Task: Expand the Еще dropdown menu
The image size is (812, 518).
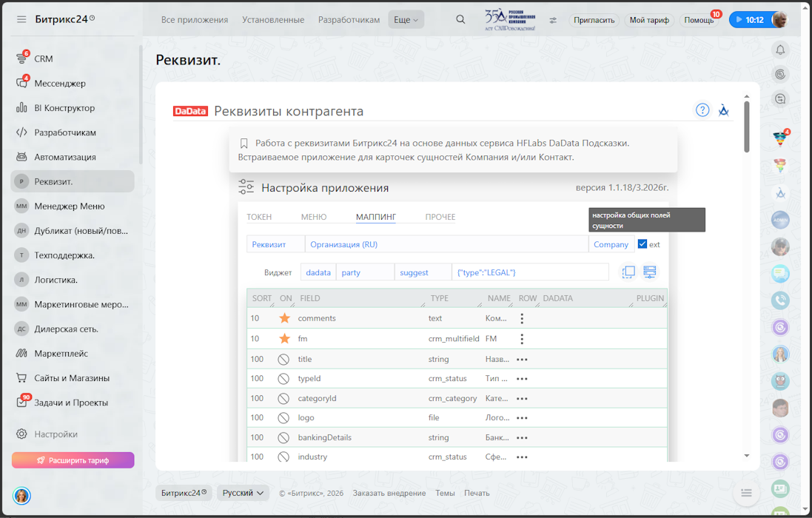Action: 406,20
